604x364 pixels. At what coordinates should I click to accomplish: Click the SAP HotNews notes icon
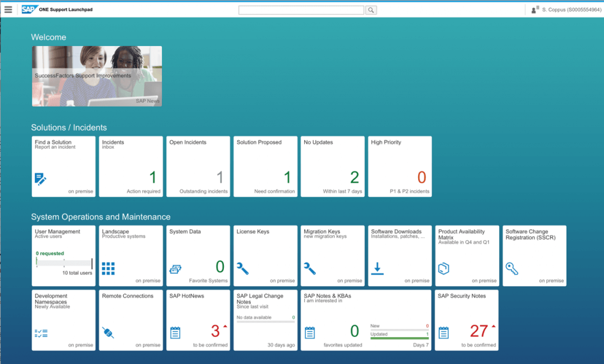tap(175, 333)
